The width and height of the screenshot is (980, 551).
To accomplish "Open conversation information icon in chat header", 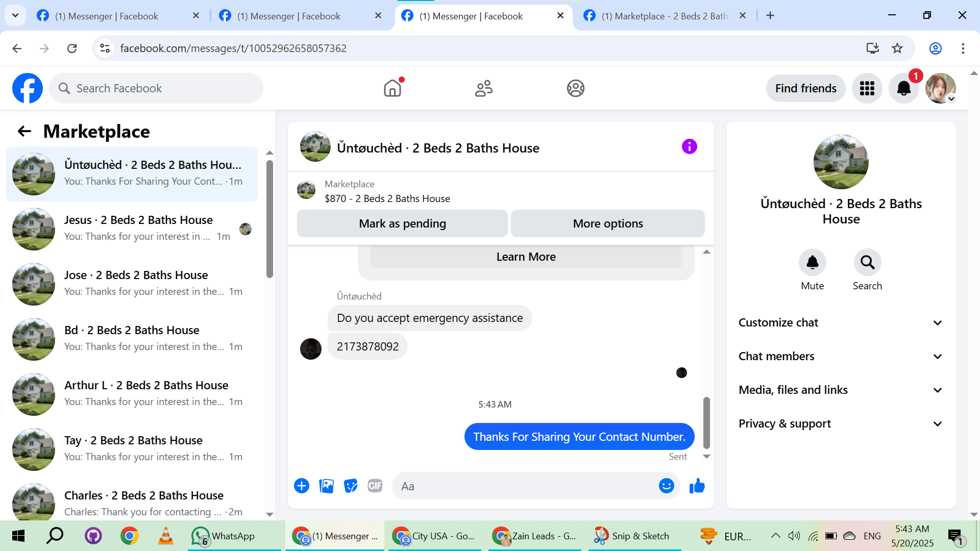I will [x=689, y=147].
